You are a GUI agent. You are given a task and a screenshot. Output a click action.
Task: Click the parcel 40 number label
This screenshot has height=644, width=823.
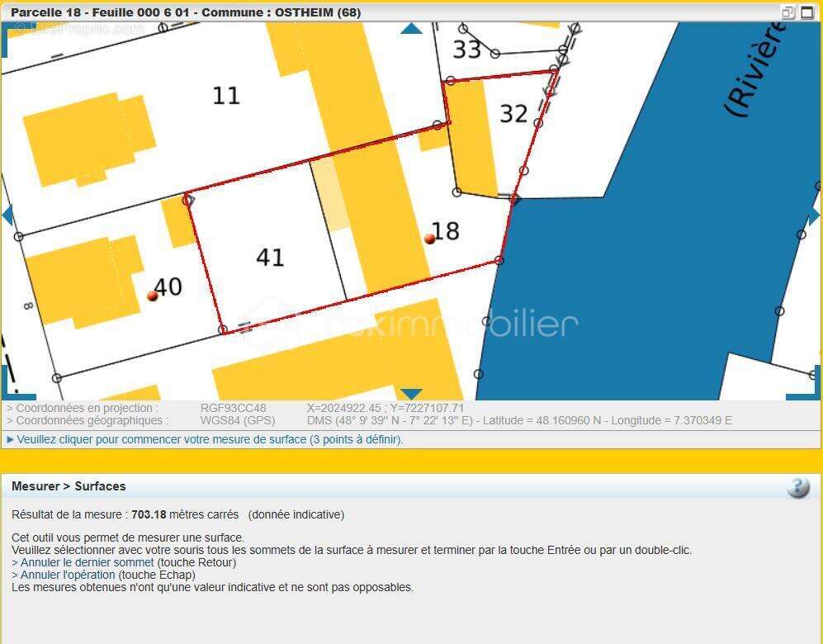tap(168, 286)
